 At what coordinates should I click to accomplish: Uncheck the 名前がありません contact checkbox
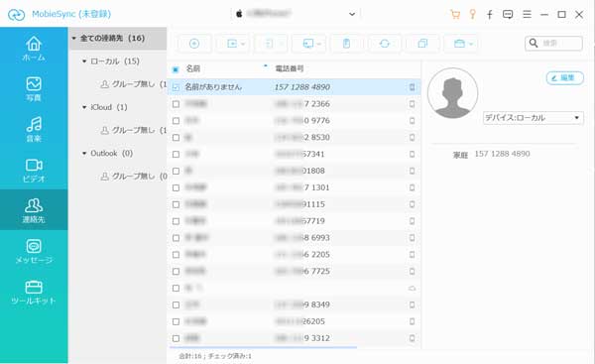176,87
